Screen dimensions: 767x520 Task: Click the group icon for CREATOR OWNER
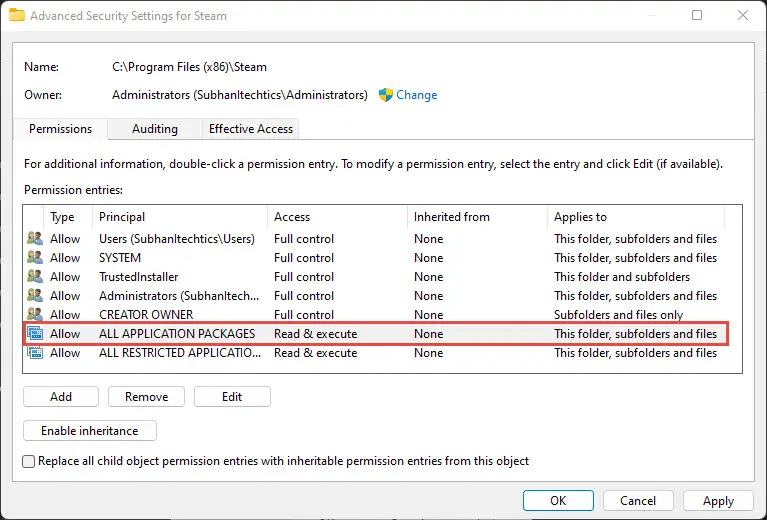pos(35,314)
